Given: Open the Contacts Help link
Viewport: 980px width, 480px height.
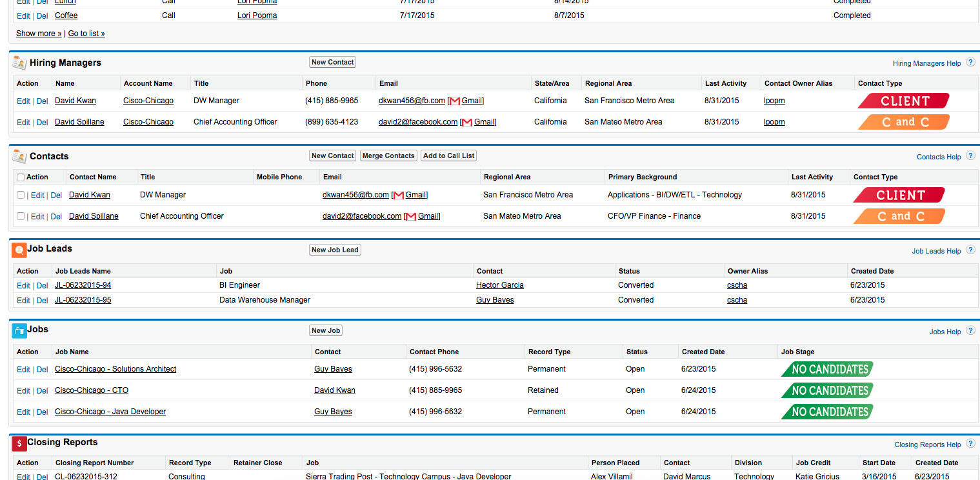Looking at the screenshot, I should point(939,157).
